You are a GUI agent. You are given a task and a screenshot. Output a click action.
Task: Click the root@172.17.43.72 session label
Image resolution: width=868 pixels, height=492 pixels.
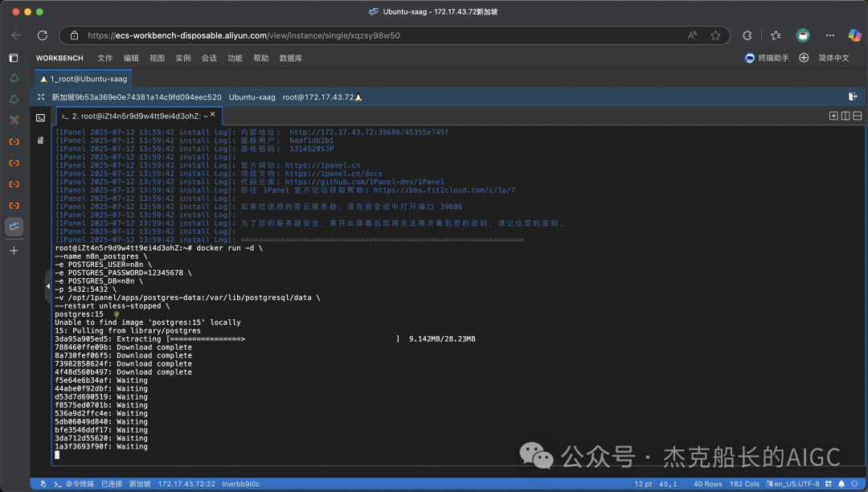pos(317,96)
